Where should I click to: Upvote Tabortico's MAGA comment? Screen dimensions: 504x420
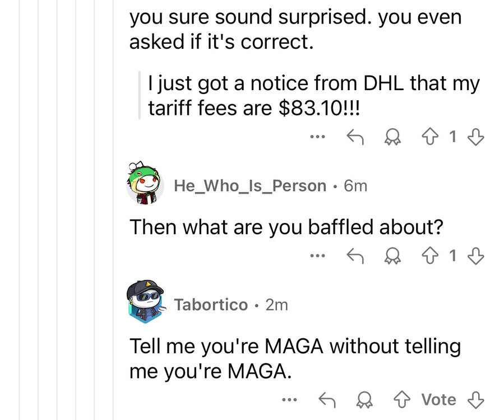tap(402, 400)
